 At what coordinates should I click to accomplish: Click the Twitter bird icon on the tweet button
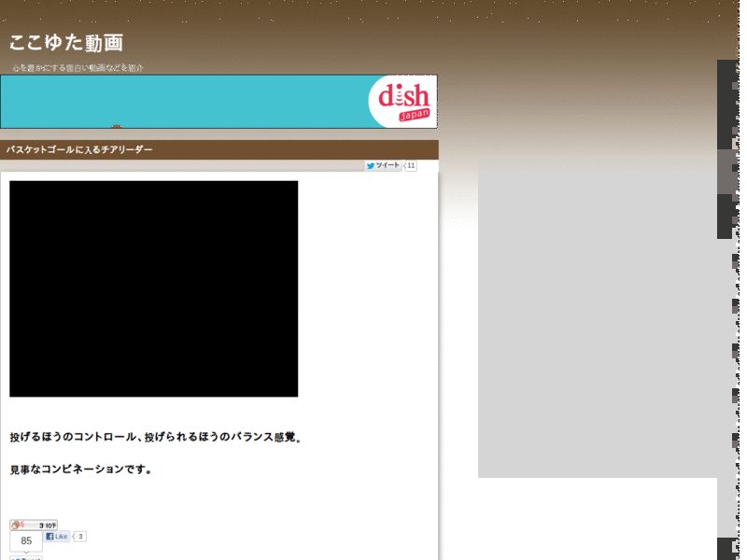372,165
